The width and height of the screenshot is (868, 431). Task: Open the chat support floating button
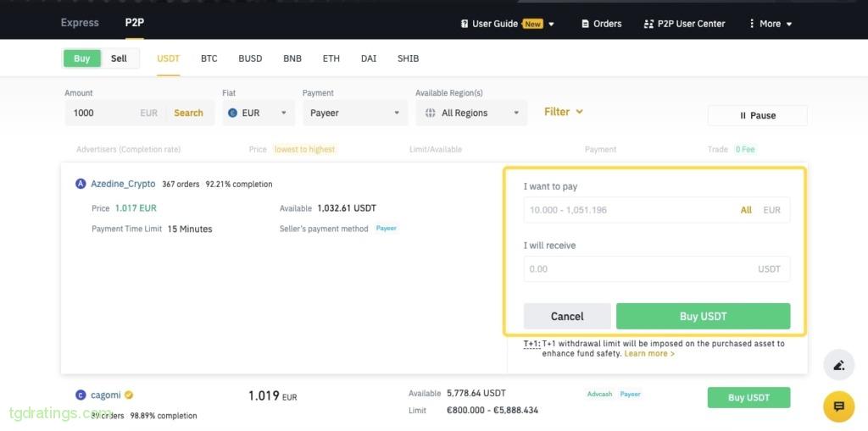tap(838, 406)
